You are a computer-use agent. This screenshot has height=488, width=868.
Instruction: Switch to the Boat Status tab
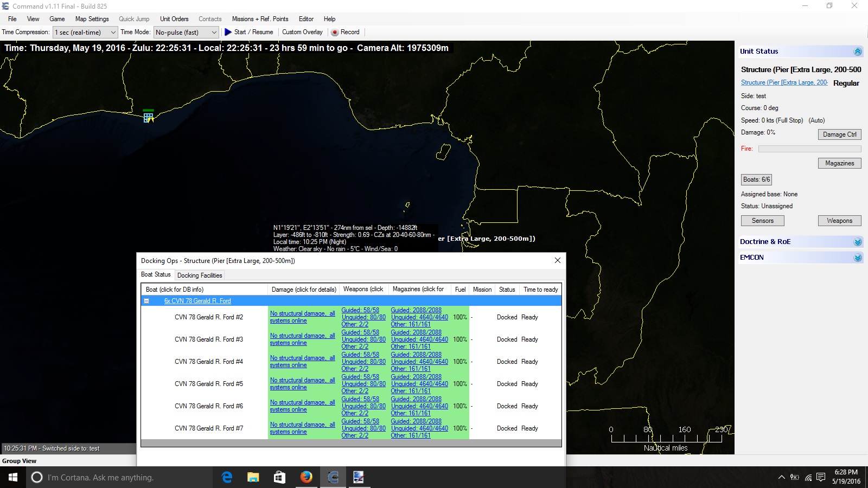156,274
